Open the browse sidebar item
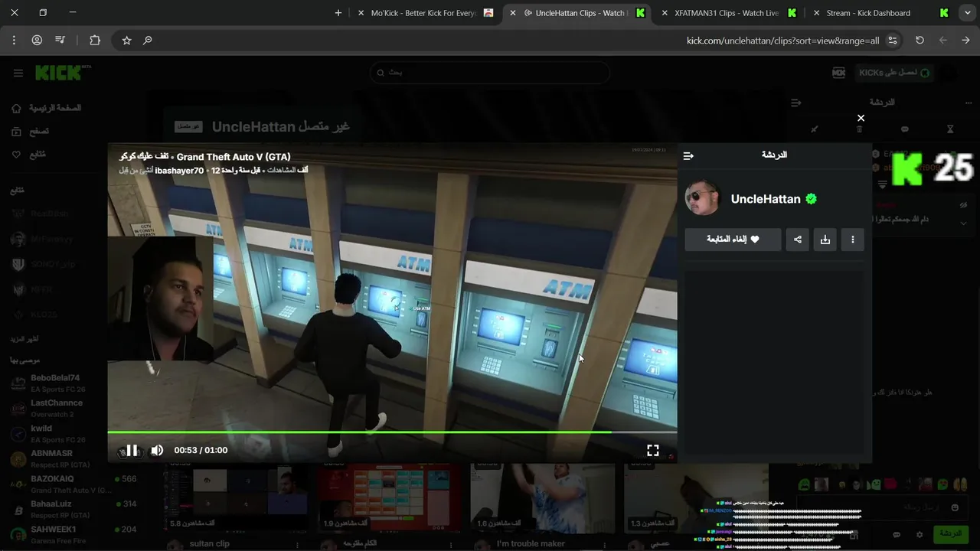980x551 pixels. (x=30, y=132)
